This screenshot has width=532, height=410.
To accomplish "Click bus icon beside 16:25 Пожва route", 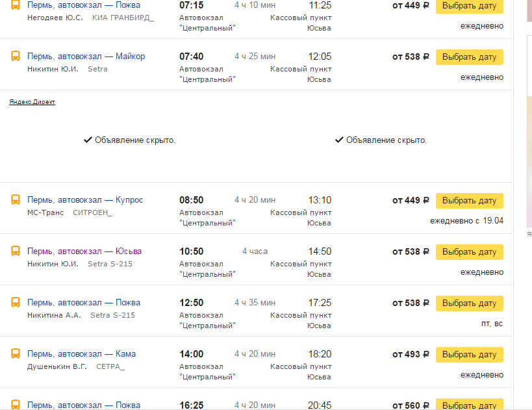I will [16, 404].
